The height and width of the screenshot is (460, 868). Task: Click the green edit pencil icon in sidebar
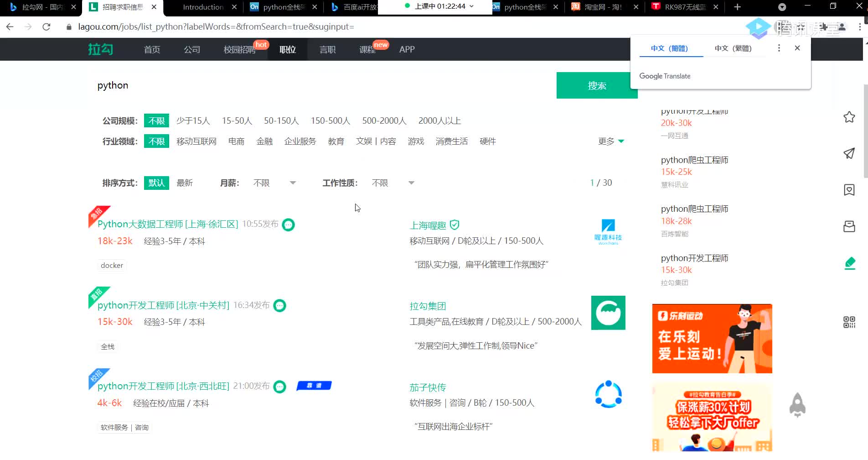850,263
